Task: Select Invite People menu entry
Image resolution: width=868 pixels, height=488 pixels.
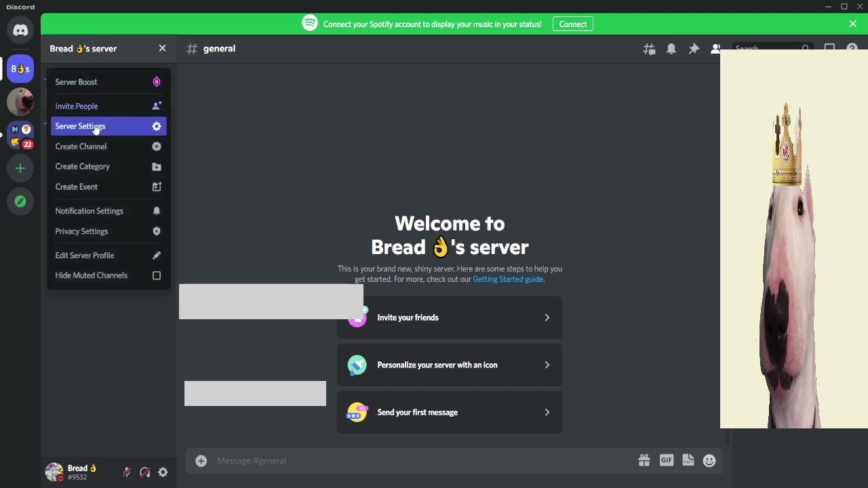Action: click(108, 106)
